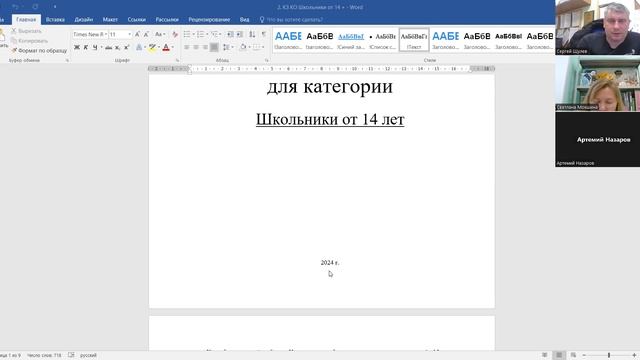Click the zoom in plus button

click(x=634, y=356)
